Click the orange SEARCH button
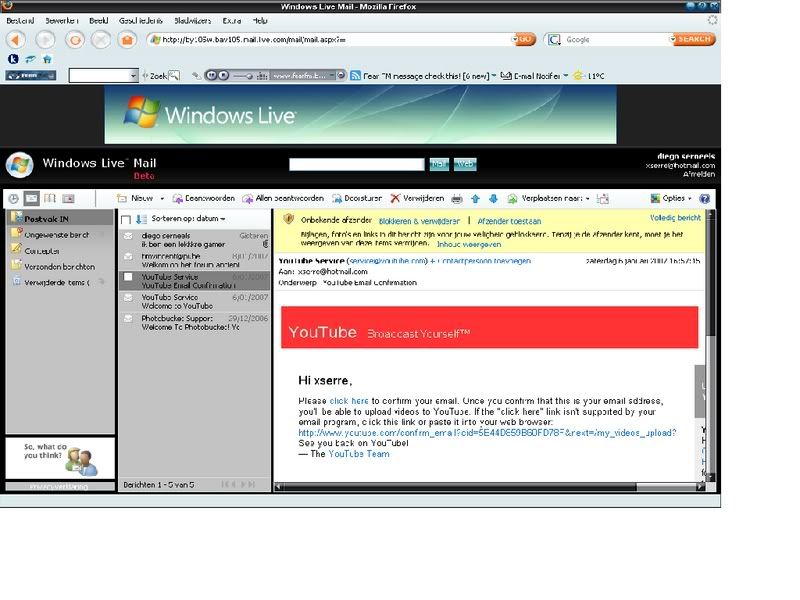800x600 pixels. (693, 39)
